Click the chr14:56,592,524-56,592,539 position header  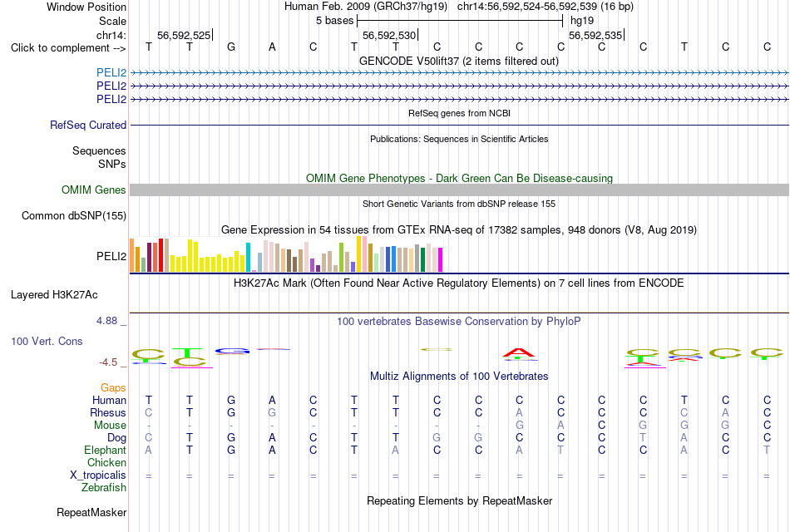point(546,7)
